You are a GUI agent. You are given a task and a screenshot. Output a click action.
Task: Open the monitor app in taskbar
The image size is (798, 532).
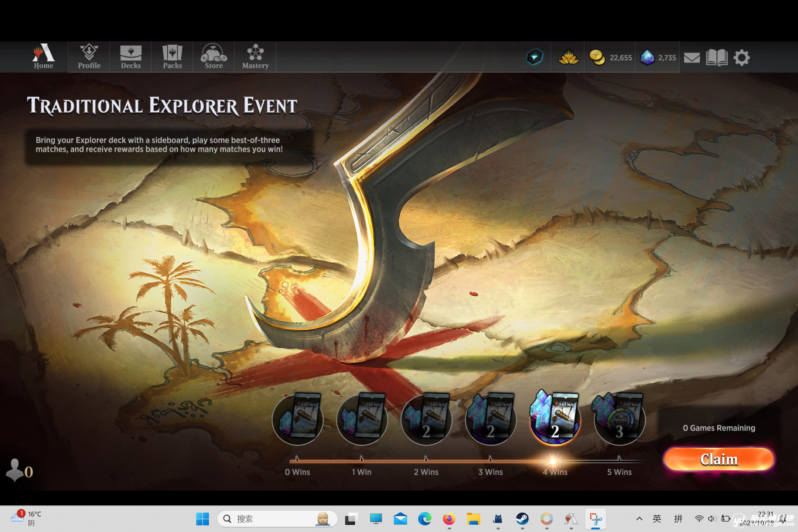tap(376, 519)
